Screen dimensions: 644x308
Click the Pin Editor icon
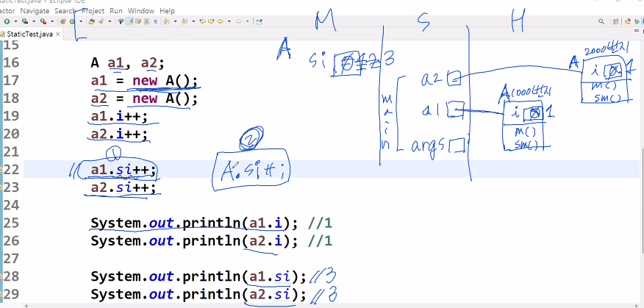click(x=260, y=21)
